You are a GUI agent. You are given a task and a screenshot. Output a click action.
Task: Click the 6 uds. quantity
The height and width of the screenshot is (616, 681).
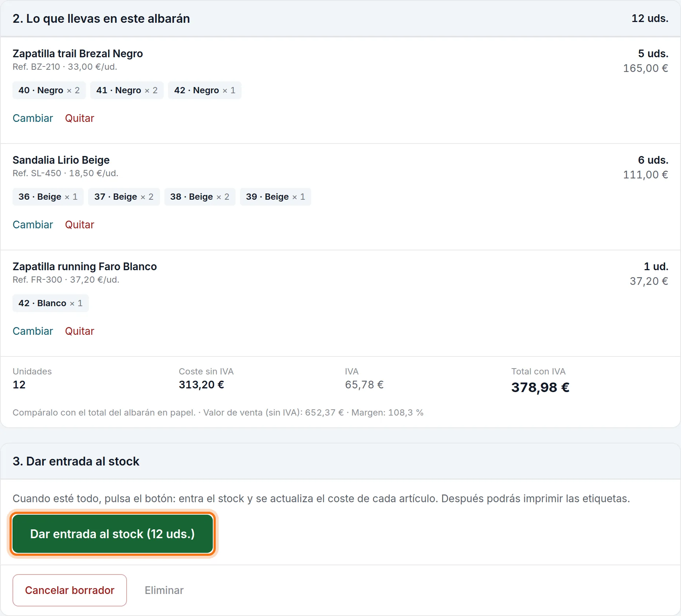pos(653,160)
